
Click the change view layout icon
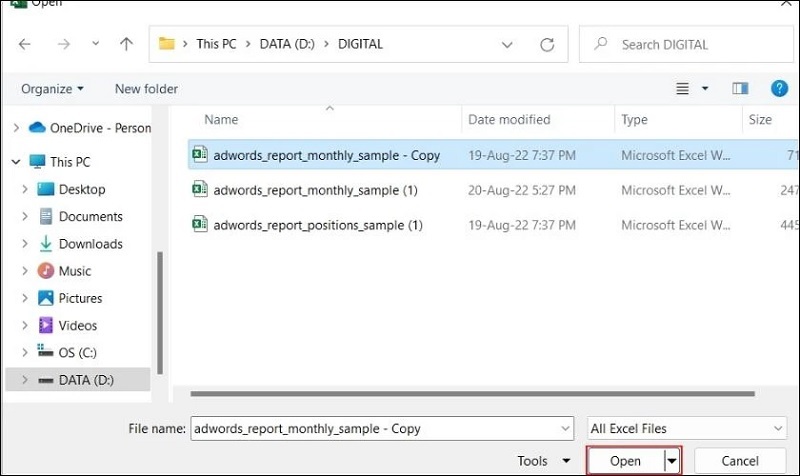[683, 89]
